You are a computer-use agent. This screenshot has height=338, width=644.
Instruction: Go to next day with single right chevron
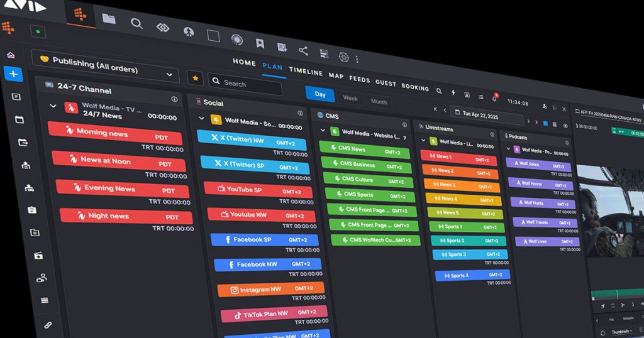(528, 121)
